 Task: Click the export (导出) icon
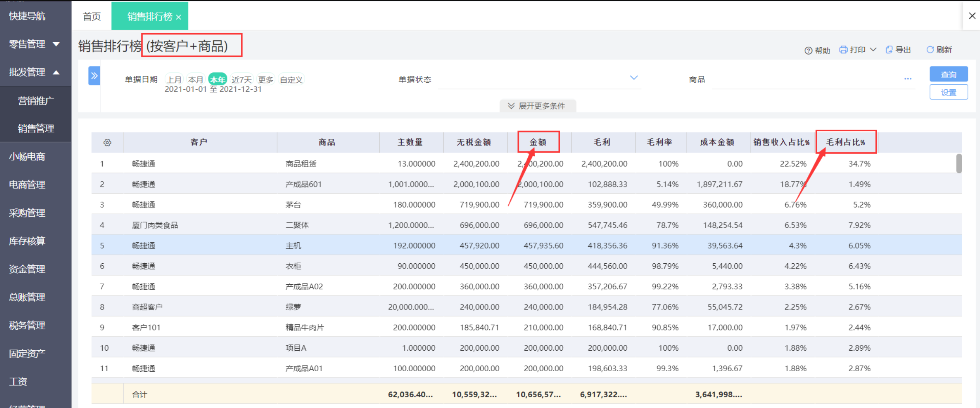889,50
